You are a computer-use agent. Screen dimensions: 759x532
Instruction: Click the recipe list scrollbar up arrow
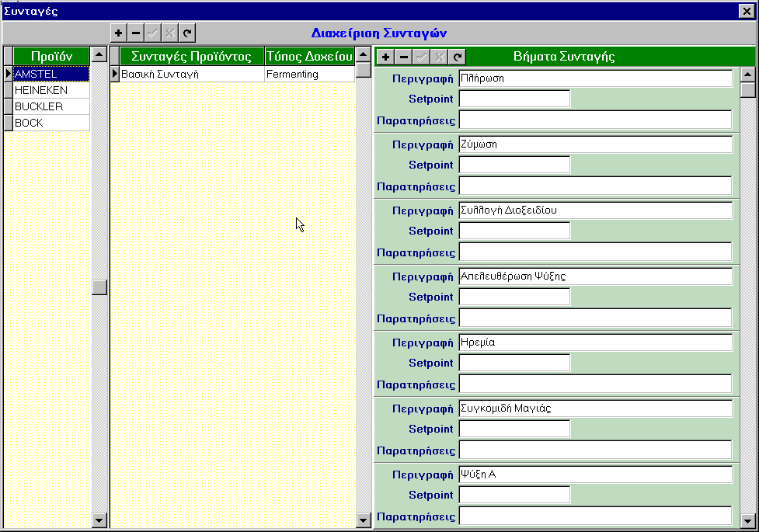click(x=363, y=55)
